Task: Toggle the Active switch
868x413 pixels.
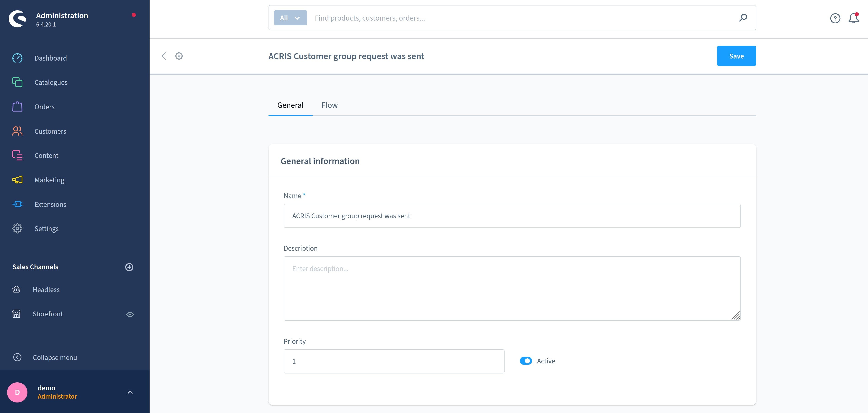Action: coord(526,361)
